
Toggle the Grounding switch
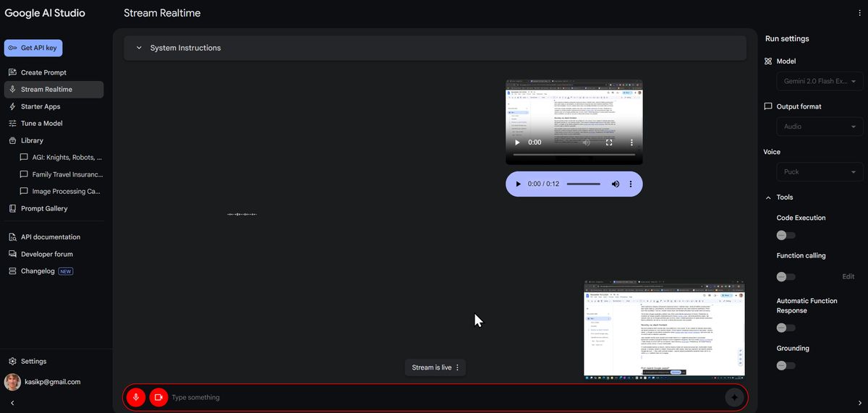tap(786, 365)
